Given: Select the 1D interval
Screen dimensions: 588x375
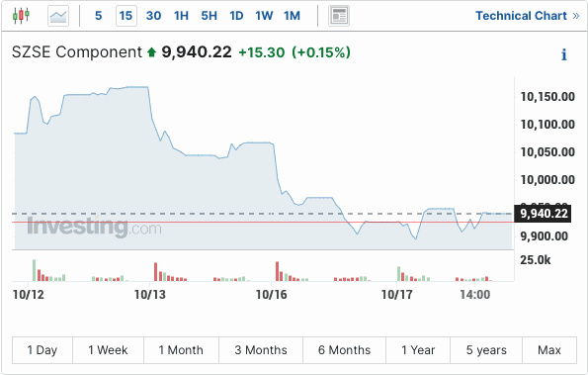Looking at the screenshot, I should [236, 16].
